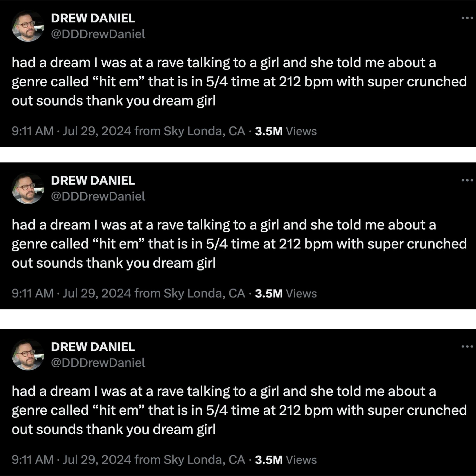The width and height of the screenshot is (476, 476).
Task: Open more options on the second tweet
Action: [x=467, y=180]
